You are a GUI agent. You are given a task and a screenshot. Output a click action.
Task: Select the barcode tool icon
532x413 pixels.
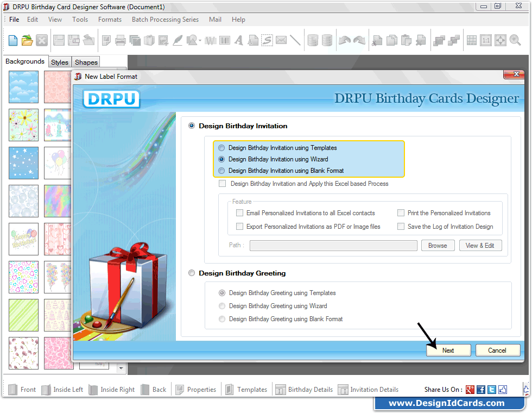pyautogui.click(x=225, y=40)
